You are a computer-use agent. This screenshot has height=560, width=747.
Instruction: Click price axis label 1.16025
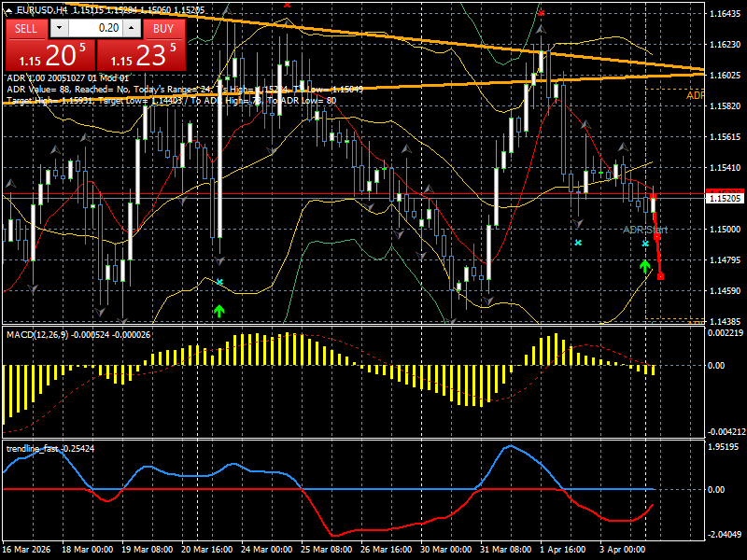pos(726,76)
